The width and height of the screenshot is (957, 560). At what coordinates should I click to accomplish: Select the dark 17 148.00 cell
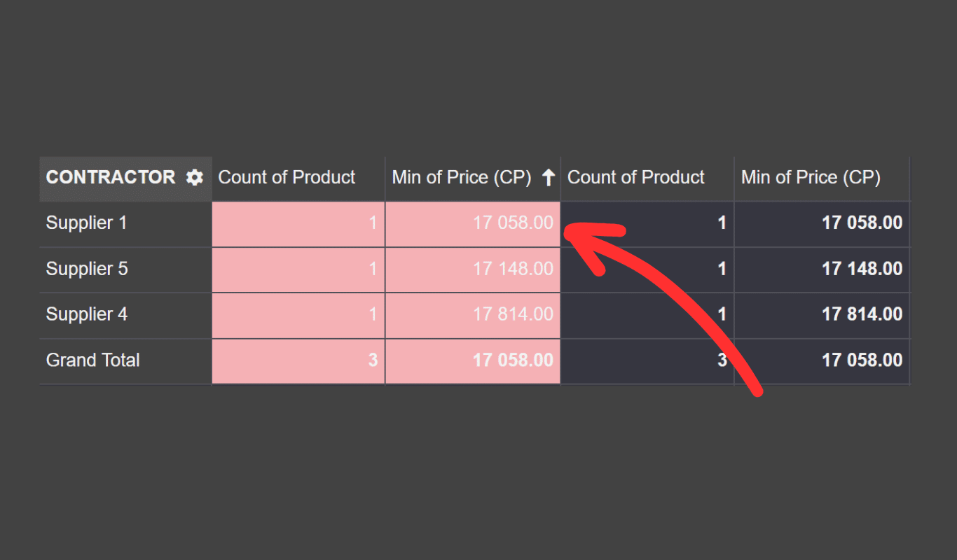coord(862,269)
